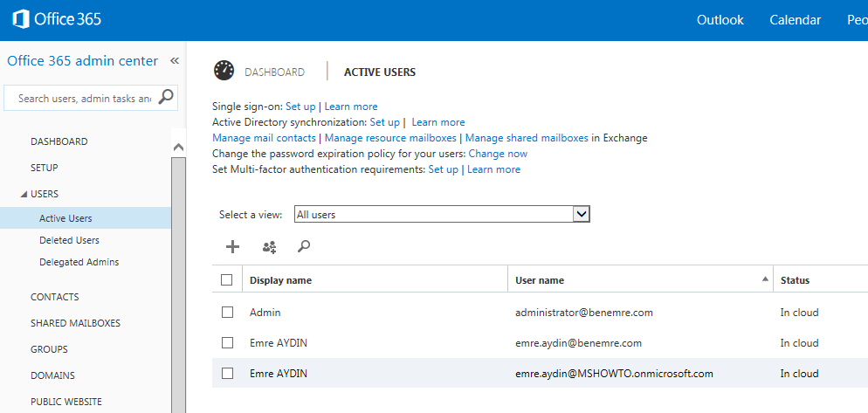Select emre.aydin@benemre.com user name
This screenshot has width=868, height=413.
click(578, 343)
